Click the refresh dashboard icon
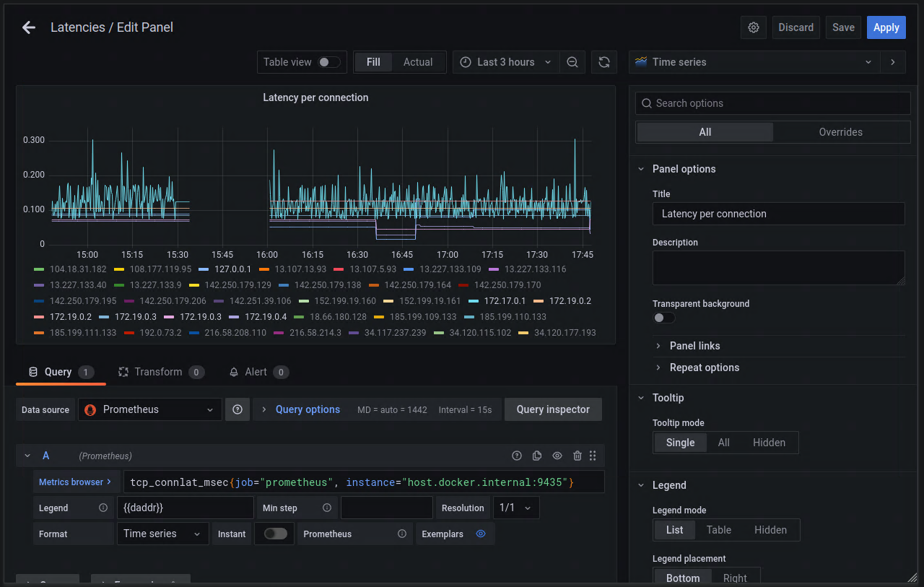Image resolution: width=924 pixels, height=587 pixels. [x=604, y=62]
